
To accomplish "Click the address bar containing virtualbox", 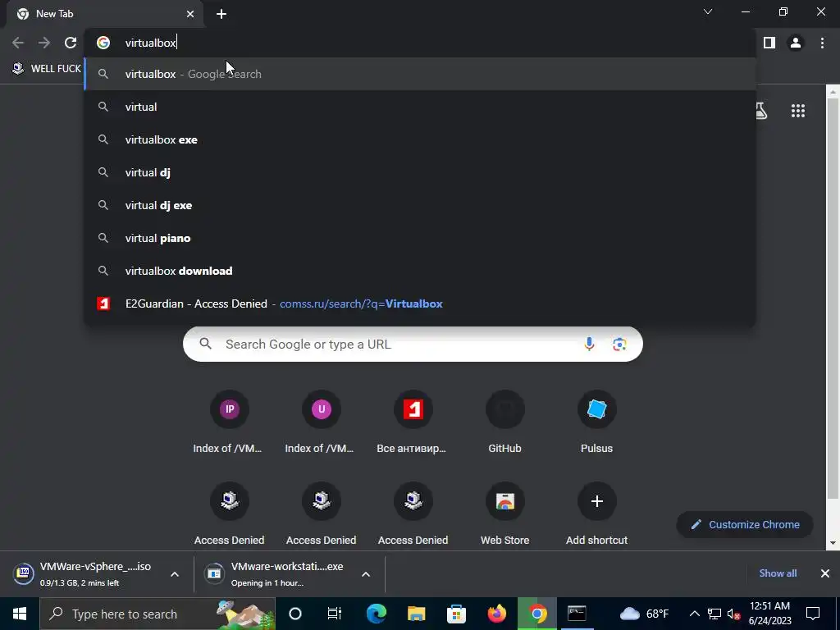I will [x=420, y=43].
